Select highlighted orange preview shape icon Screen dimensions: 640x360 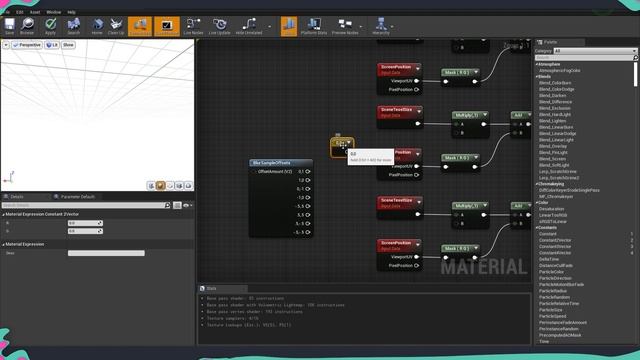coord(160,186)
